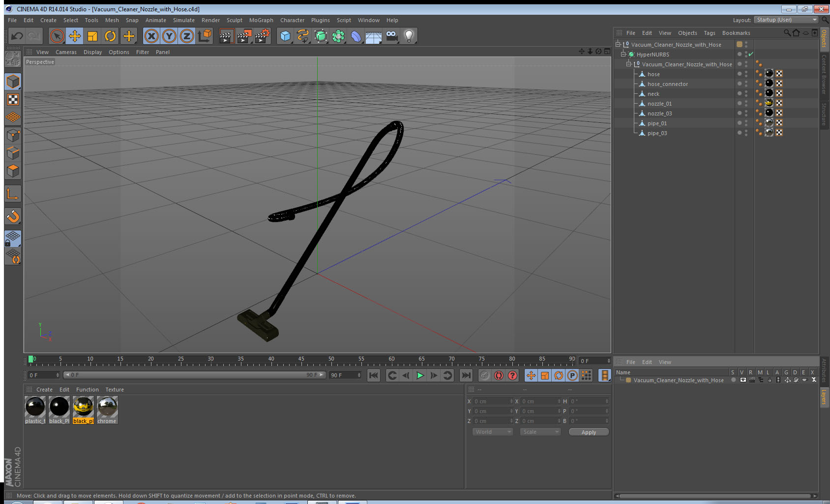
Task: Select the nozzle_01 object
Action: coord(659,104)
